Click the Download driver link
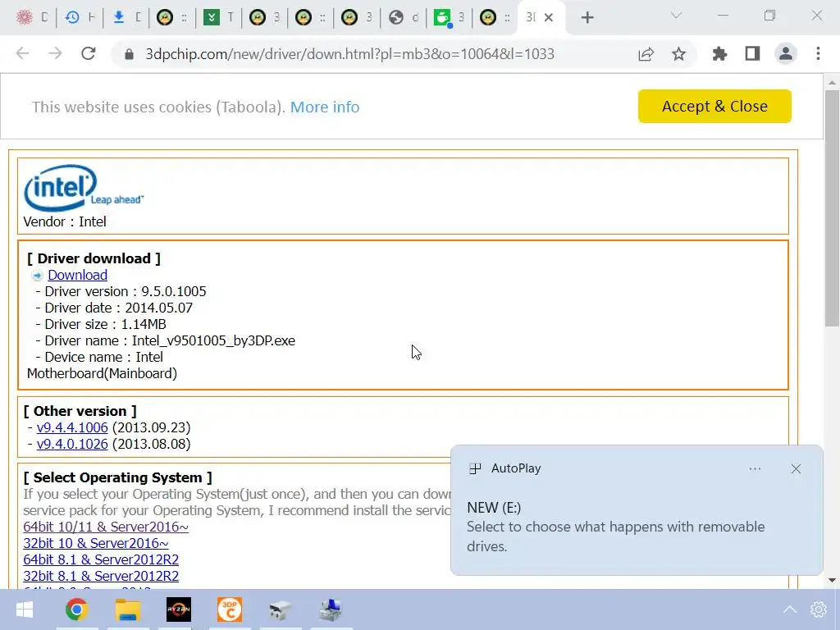This screenshot has height=630, width=840. coord(77,275)
